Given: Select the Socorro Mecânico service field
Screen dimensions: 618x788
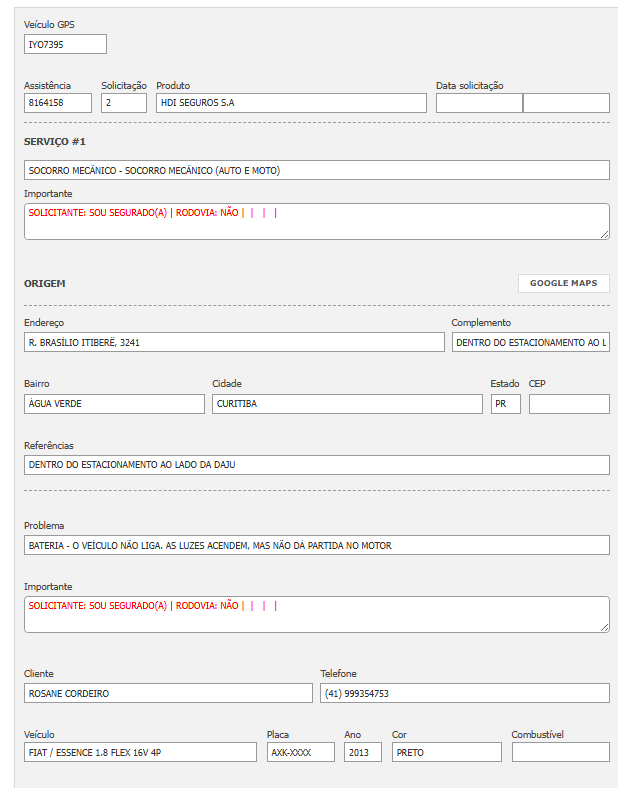Looking at the screenshot, I should (316, 170).
